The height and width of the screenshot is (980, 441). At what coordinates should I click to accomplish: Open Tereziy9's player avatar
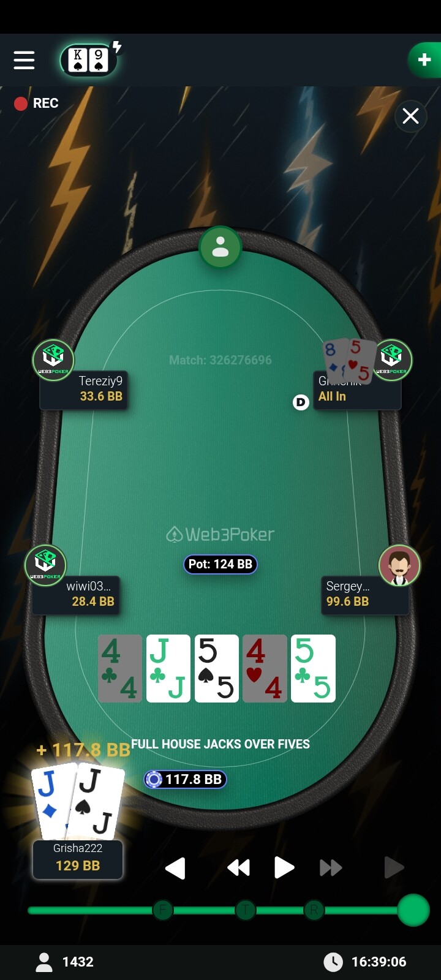(53, 360)
